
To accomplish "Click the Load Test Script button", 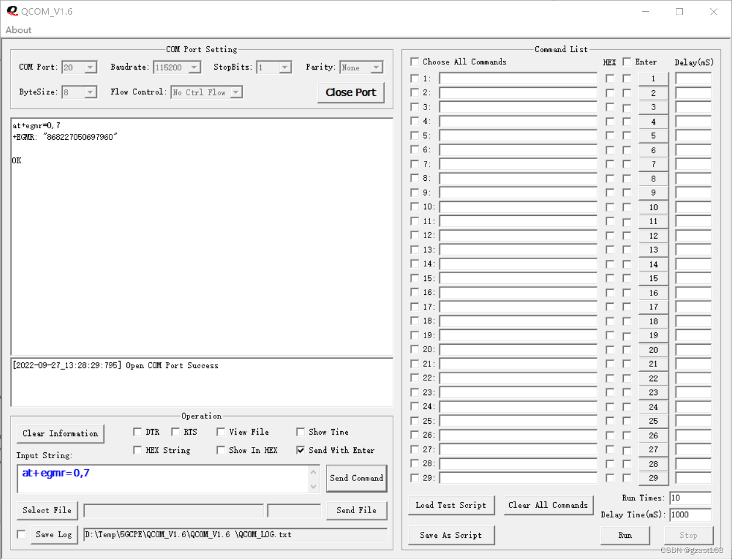I will pos(451,505).
